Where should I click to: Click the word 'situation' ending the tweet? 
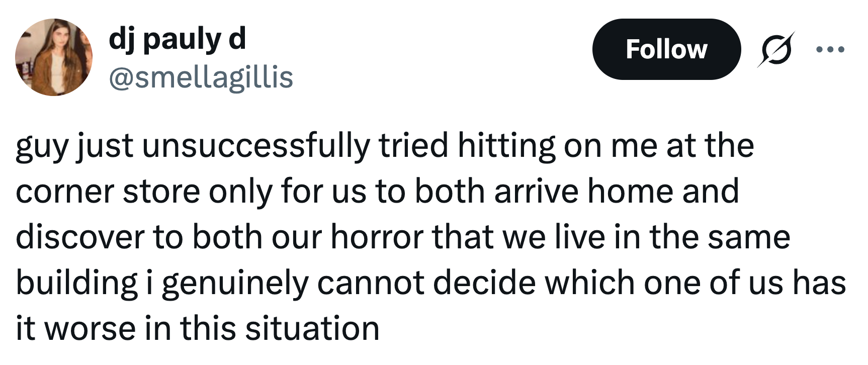(312, 329)
